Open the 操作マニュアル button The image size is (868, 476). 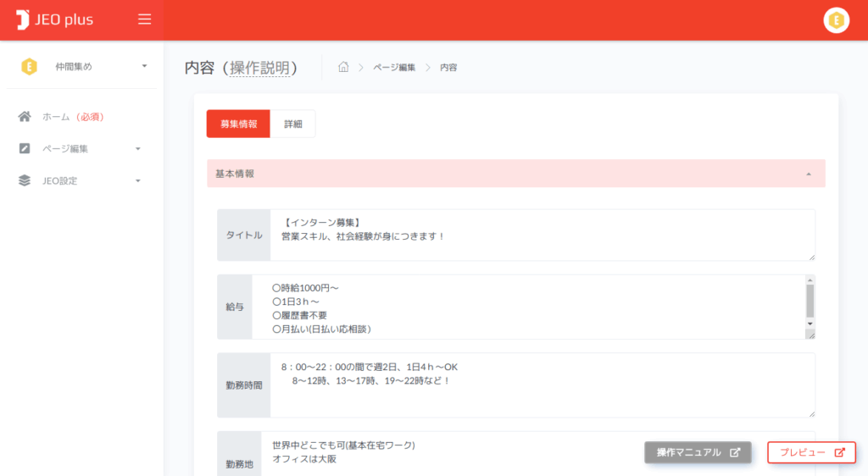[698, 452]
